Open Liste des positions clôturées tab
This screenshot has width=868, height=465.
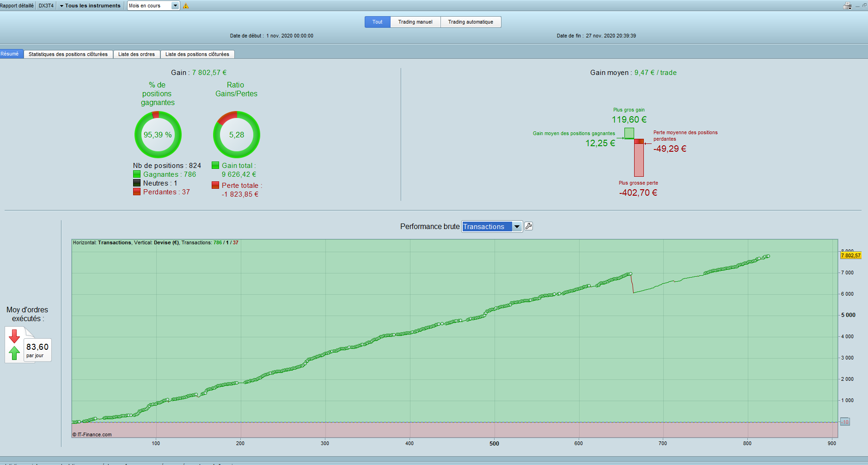[x=197, y=54]
